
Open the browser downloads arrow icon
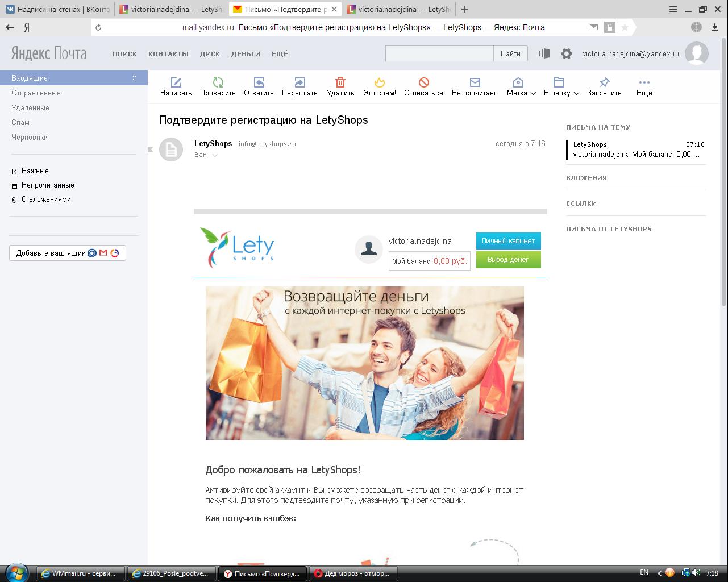715,27
